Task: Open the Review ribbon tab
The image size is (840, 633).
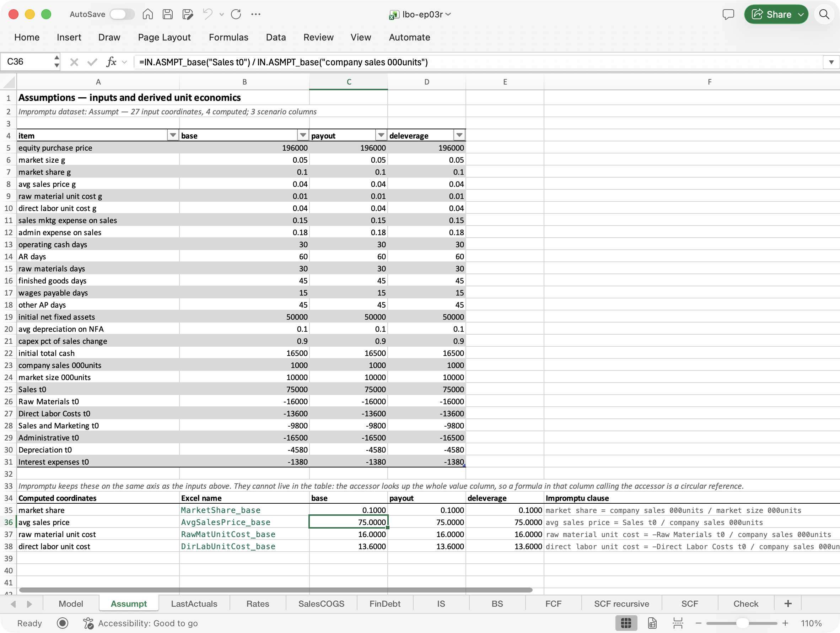Action: [319, 37]
